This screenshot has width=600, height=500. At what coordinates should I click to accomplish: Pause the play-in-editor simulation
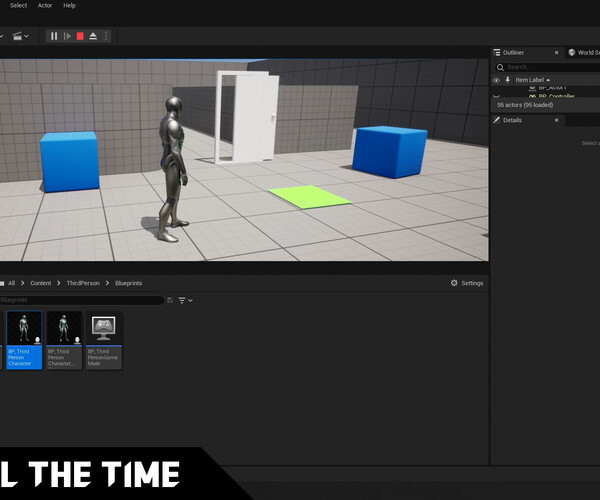pyautogui.click(x=54, y=36)
